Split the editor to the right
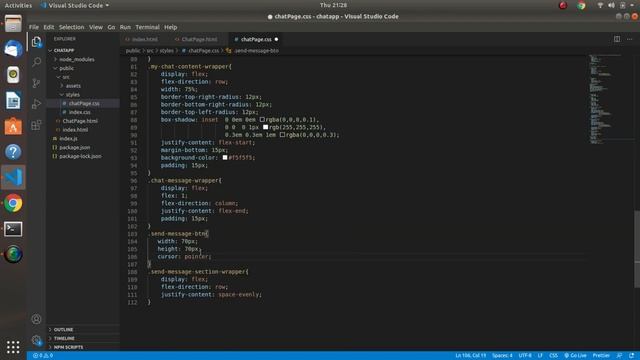This screenshot has height=360, width=640. tap(617, 39)
